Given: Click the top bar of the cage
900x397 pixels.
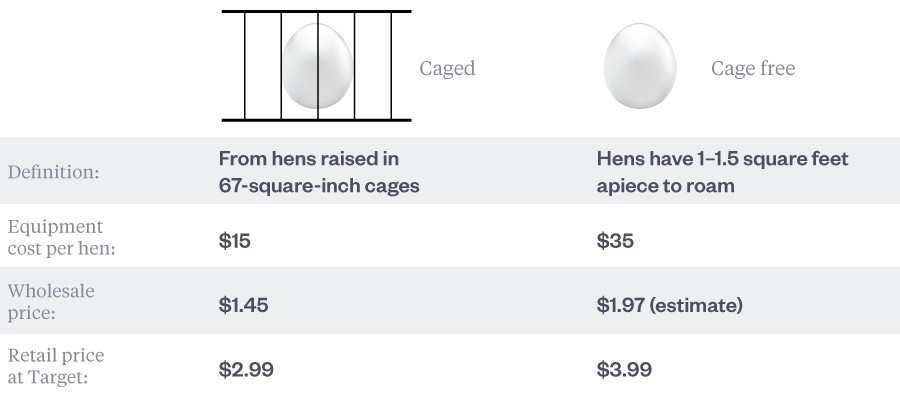Looking at the screenshot, I should point(317,11).
